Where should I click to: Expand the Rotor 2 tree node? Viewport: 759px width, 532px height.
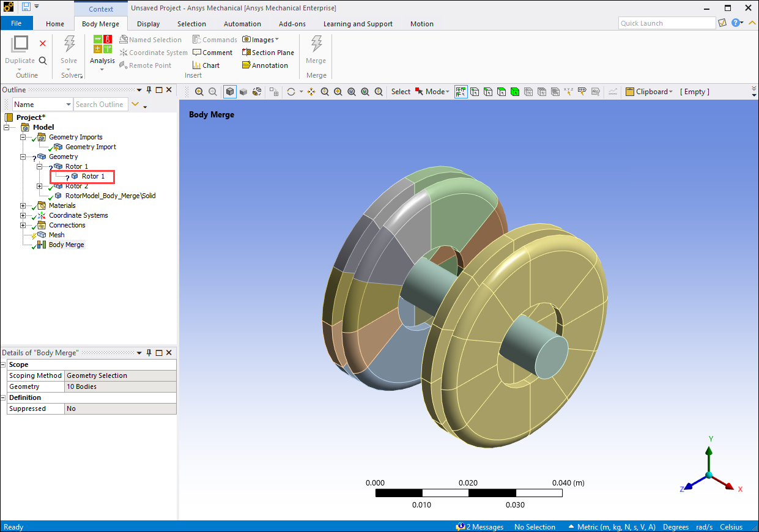(x=40, y=186)
